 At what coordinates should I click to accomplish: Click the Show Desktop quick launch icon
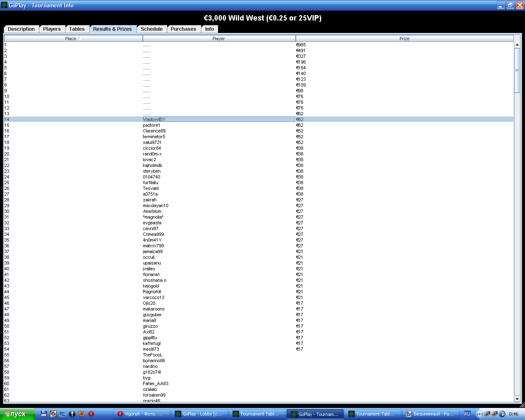(x=63, y=414)
